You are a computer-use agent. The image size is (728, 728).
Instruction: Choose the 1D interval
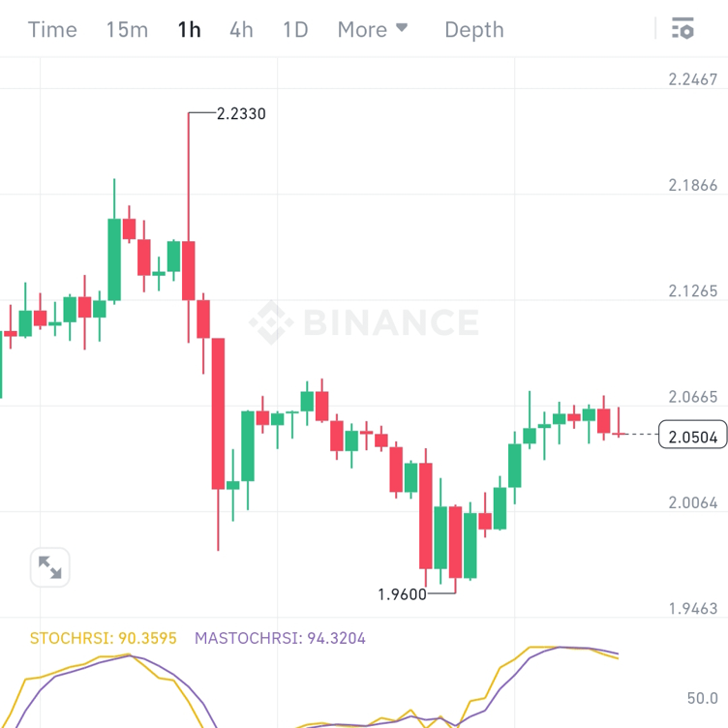click(x=295, y=29)
